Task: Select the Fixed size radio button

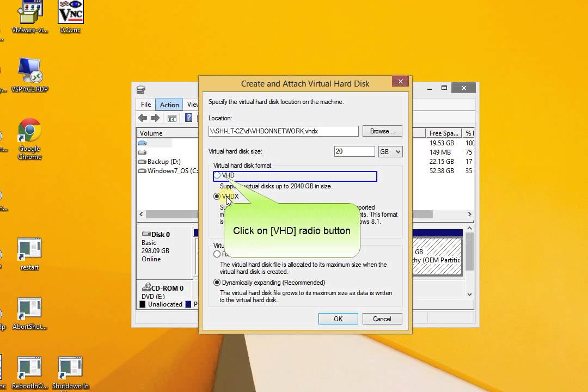Action: (217, 254)
